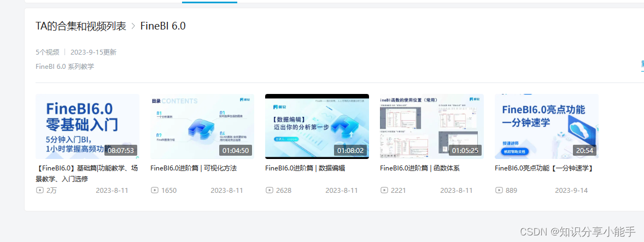Open the FineBI6.0 零基础入门 video thumbnail

87,126
